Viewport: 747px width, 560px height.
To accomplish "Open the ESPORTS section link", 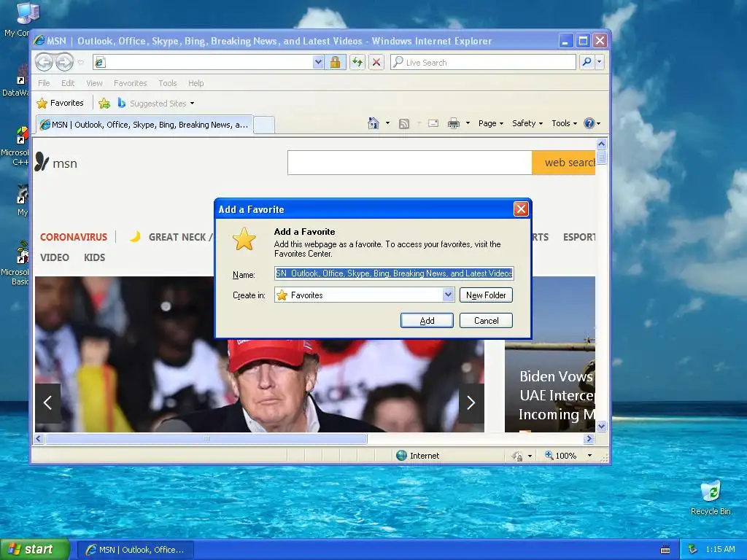I will click(579, 237).
